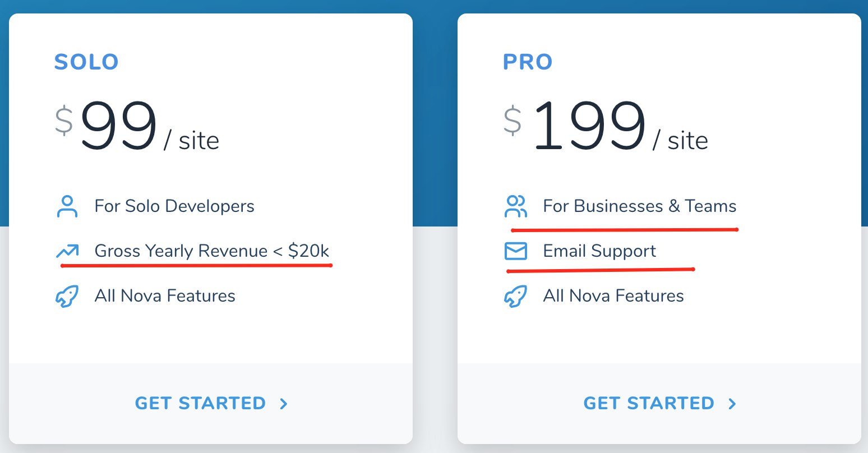
Task: Click the For Solo Developers text
Action: [x=174, y=206]
